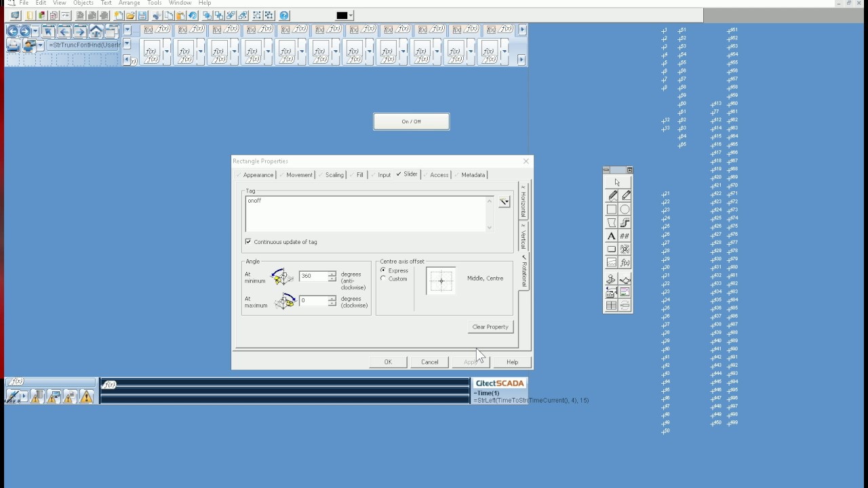Viewport: 868px width, 488px height.
Task: Select the Horizontal vertical side tab
Action: point(523,201)
